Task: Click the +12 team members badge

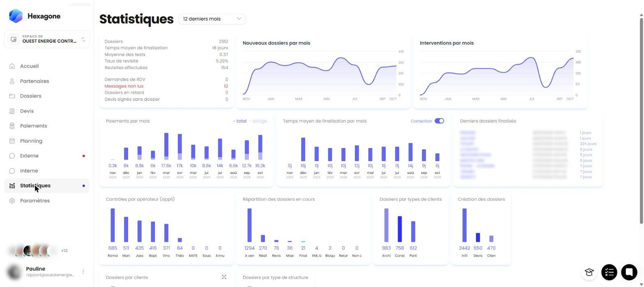Action: (x=64, y=251)
